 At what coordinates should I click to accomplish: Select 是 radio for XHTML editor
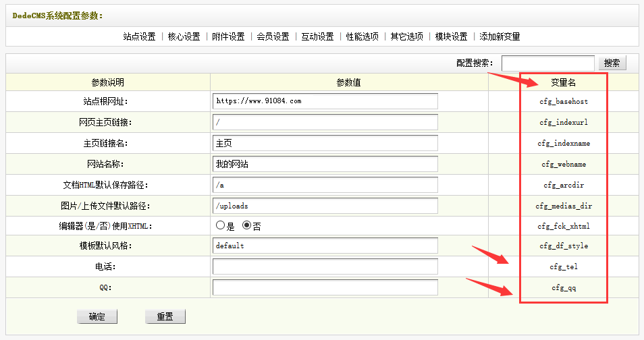[x=220, y=226]
